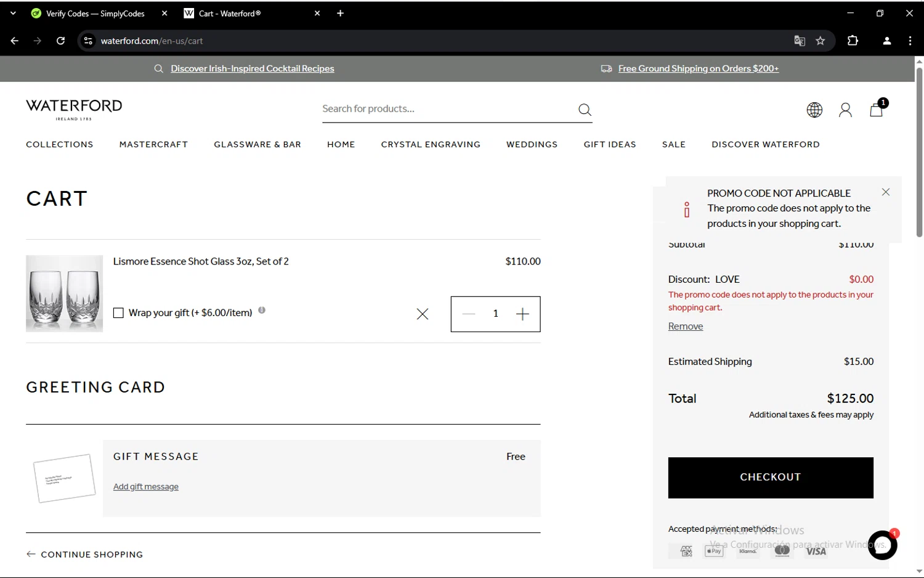Click the Estimated Shipping $15.00 value
This screenshot has height=578, width=924.
tap(859, 362)
